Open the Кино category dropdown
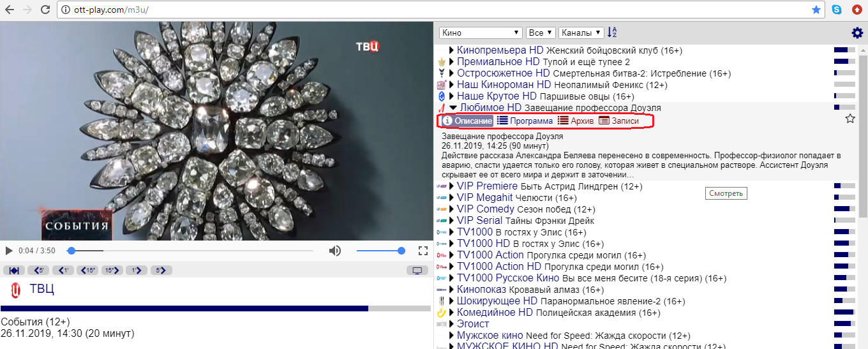This screenshot has height=349, width=868. pos(481,33)
